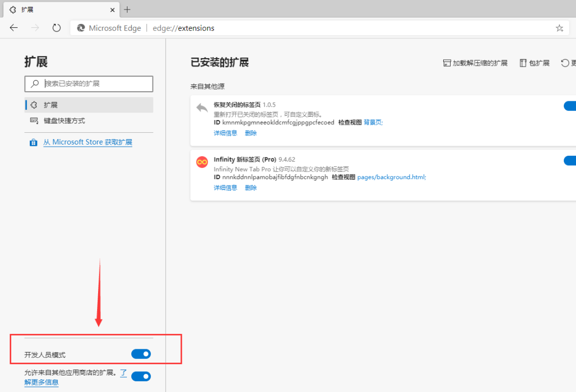Open 从 Microsoft Store 获取扩展 link
The image size is (576, 392).
88,142
